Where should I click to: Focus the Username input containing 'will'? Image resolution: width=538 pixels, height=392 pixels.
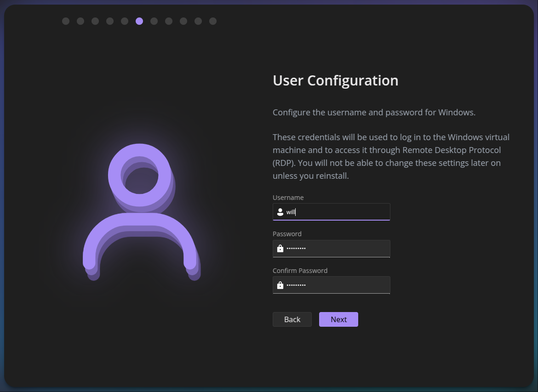(337, 212)
